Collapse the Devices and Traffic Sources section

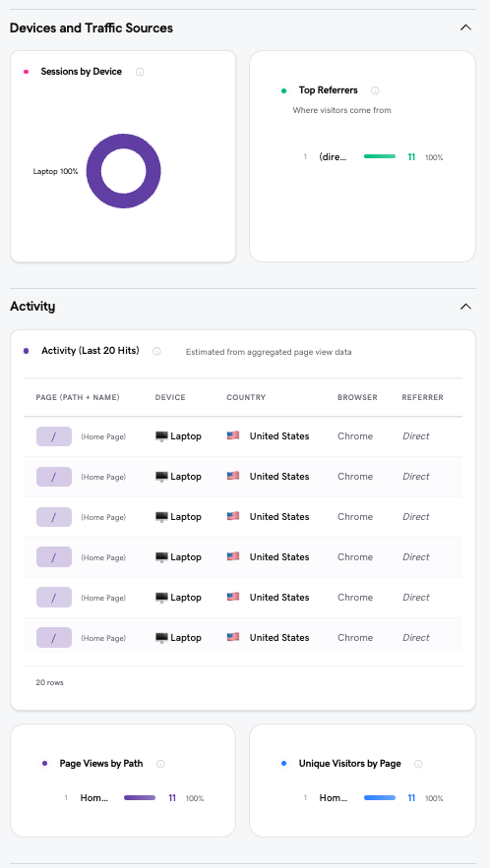465,28
